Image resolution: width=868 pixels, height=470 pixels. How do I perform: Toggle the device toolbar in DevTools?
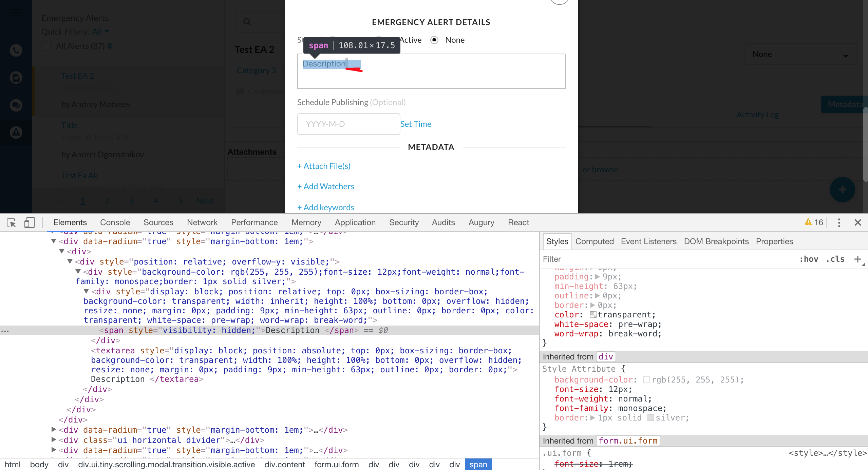30,222
